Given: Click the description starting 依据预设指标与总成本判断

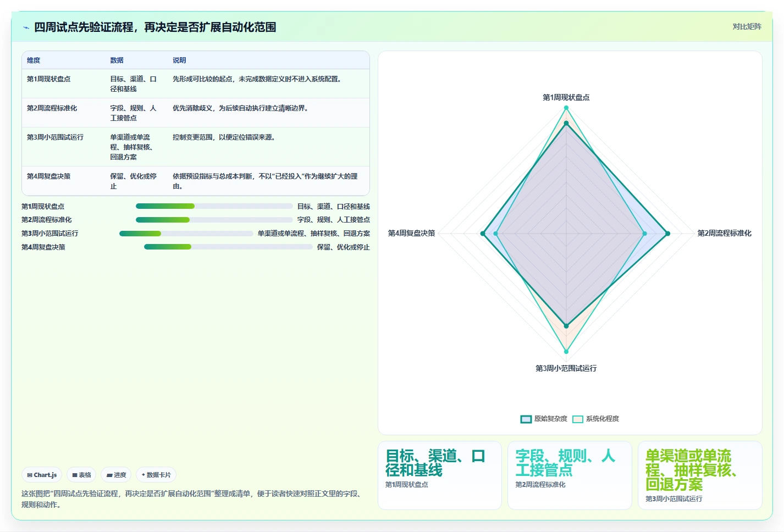Looking at the screenshot, I should click(266, 181).
